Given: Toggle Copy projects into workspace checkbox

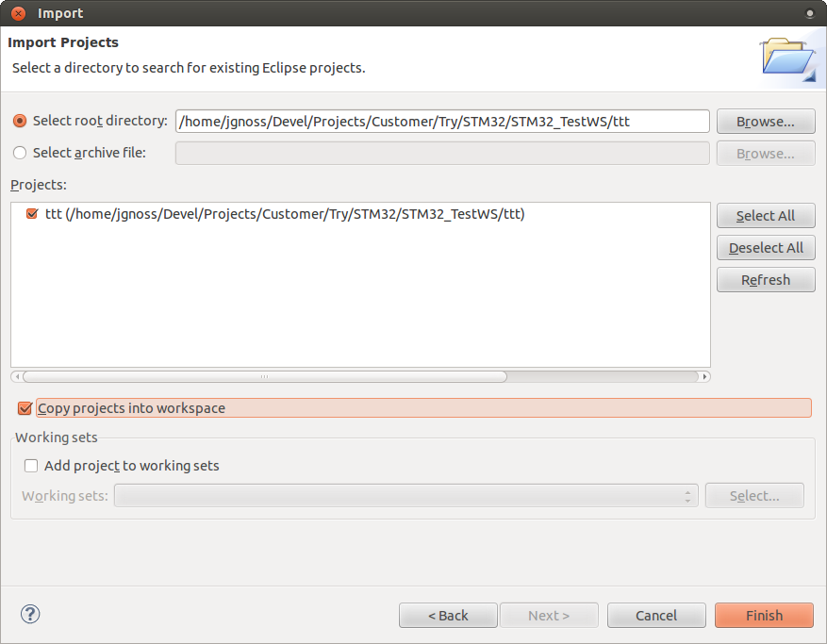Looking at the screenshot, I should pos(25,408).
